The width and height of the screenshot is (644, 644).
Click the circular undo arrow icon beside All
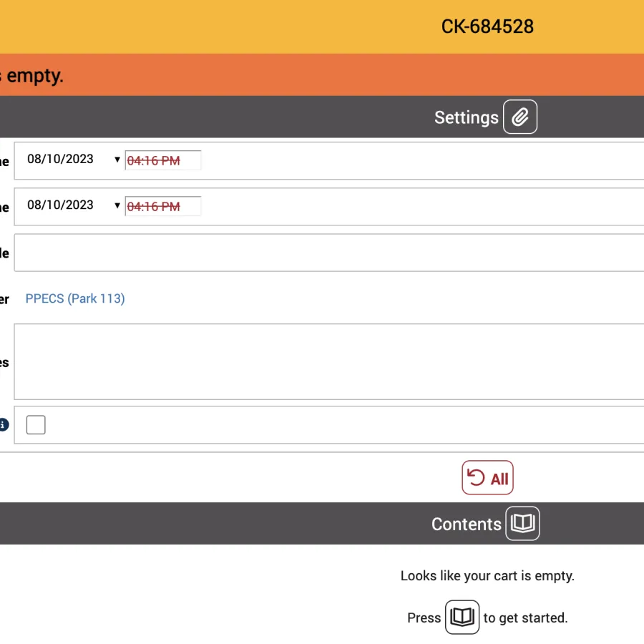click(x=475, y=477)
